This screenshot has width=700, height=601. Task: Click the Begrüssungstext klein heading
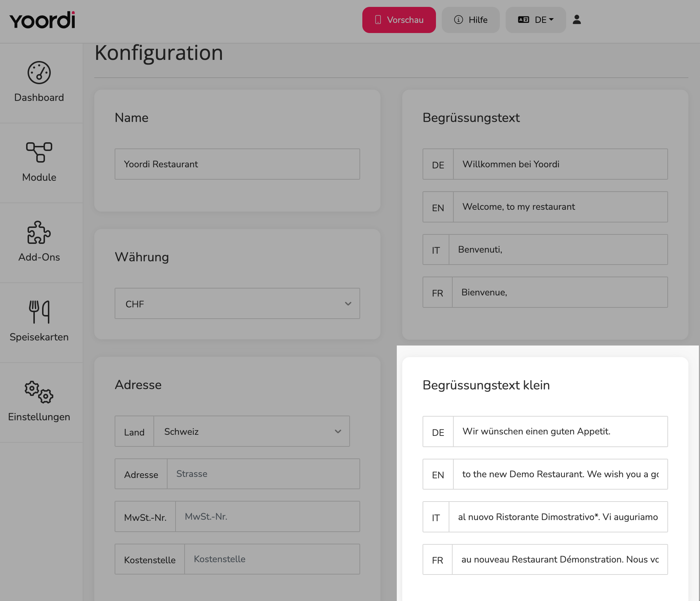[486, 385]
